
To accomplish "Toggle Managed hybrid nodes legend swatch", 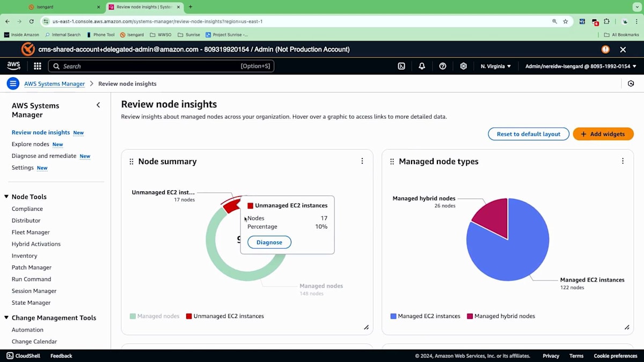I will 470,316.
